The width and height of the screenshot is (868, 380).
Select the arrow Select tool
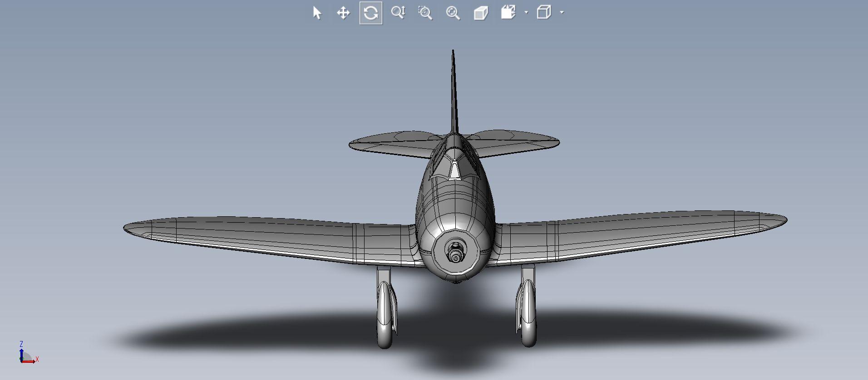tap(317, 13)
